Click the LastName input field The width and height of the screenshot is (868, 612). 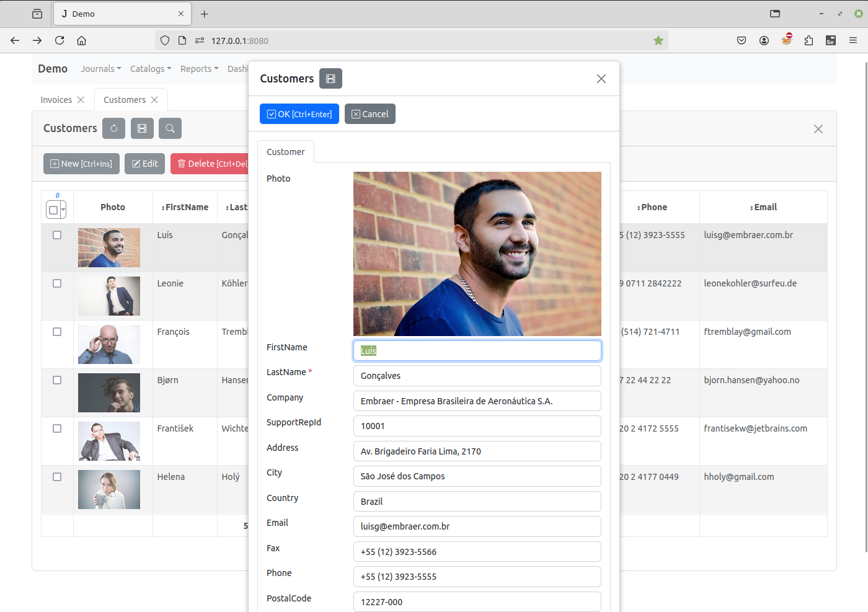(477, 376)
